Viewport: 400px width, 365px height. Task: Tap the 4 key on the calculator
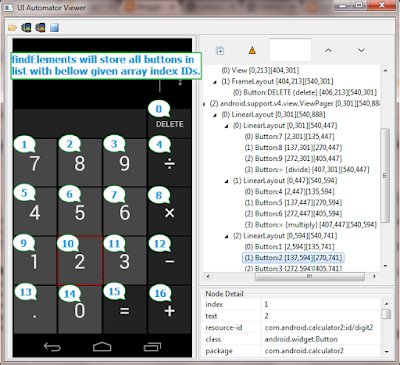click(35, 211)
